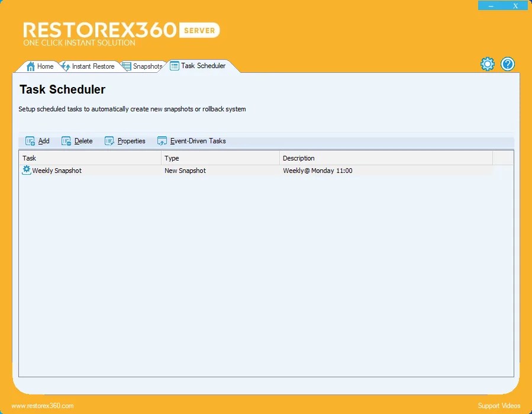Delete the selected scheduled task
Image resolution: width=532 pixels, height=414 pixels.
pos(77,141)
